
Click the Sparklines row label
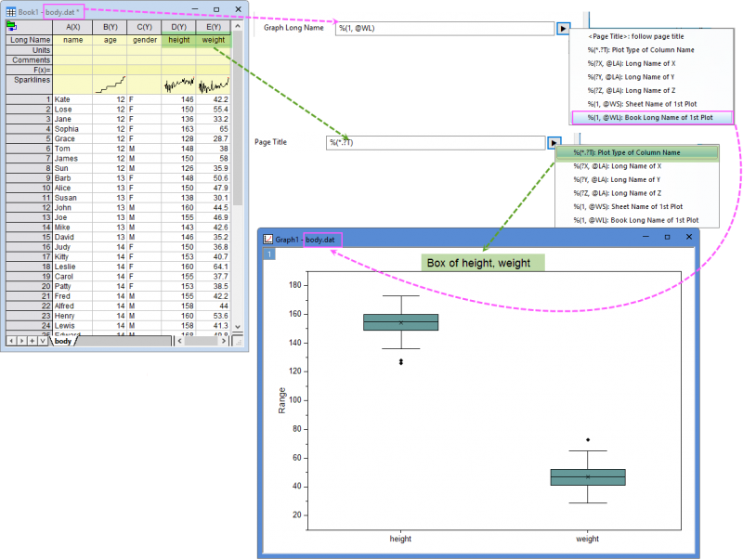click(x=30, y=85)
